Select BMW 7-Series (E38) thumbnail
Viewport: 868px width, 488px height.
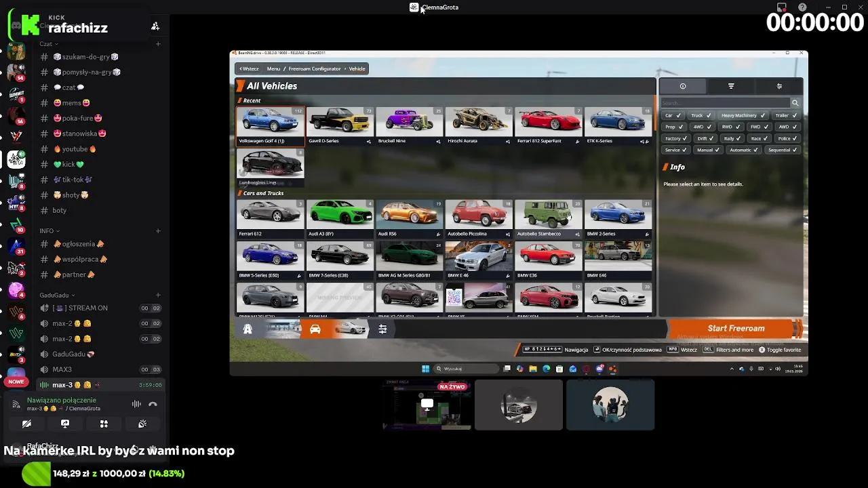click(340, 260)
